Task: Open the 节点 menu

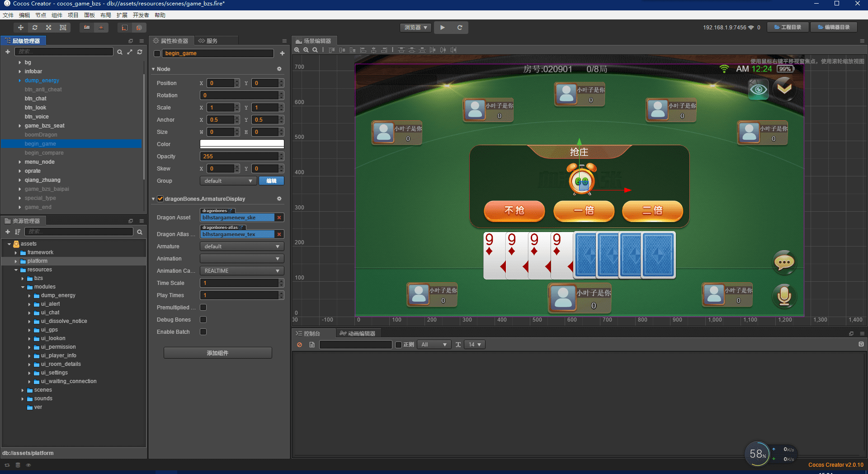Action: pyautogui.click(x=41, y=15)
